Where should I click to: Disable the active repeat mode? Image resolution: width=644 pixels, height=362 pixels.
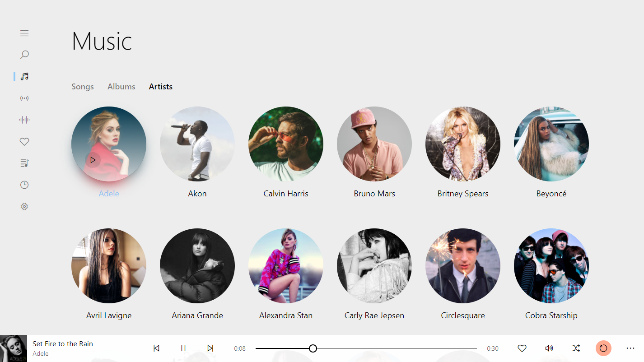[603, 348]
